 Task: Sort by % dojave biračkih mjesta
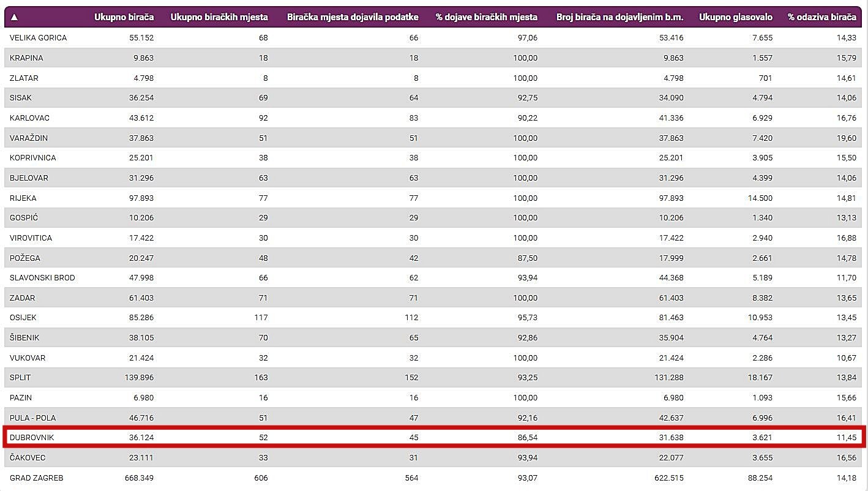point(486,17)
